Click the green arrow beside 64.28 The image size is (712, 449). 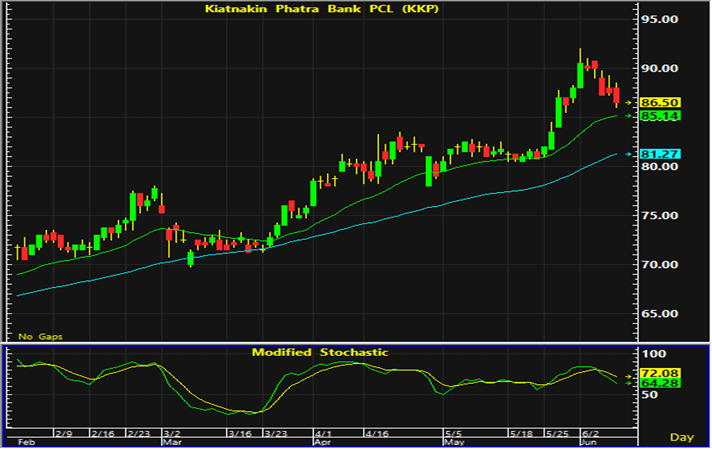(628, 384)
